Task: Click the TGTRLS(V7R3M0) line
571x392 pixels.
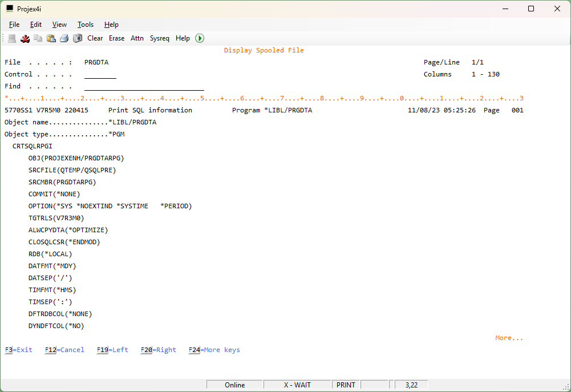Action: point(56,218)
